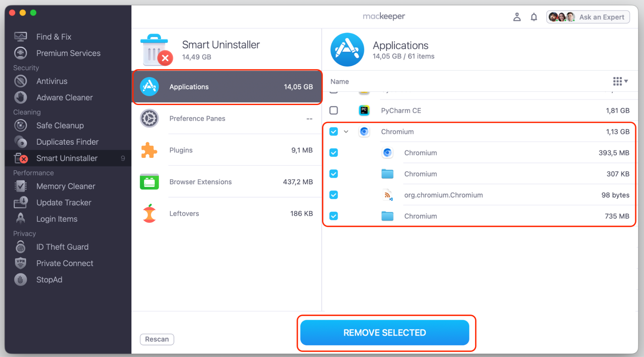644x357 pixels.
Task: Open Memory Cleaner icon
Action: pos(21,186)
